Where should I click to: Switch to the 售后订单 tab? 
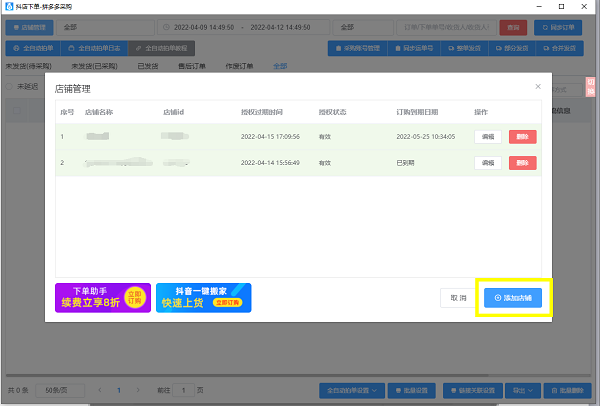[x=192, y=66]
